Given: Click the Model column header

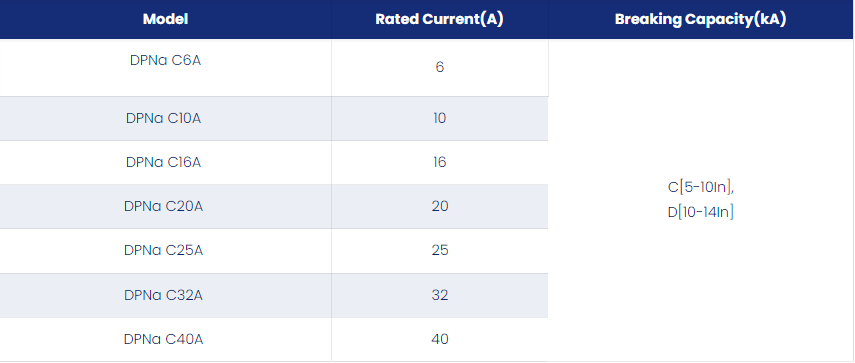Looking at the screenshot, I should (x=165, y=20).
